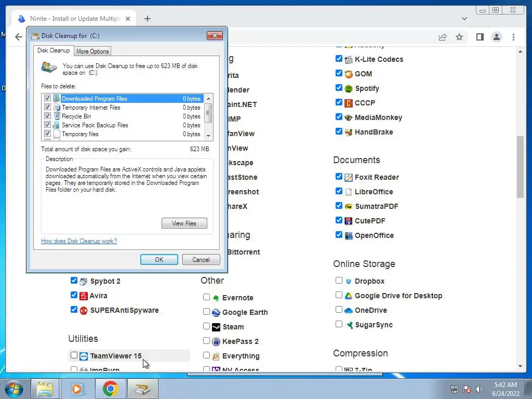The width and height of the screenshot is (532, 399).
Task: Click the HandBrake icon
Action: [x=349, y=132]
